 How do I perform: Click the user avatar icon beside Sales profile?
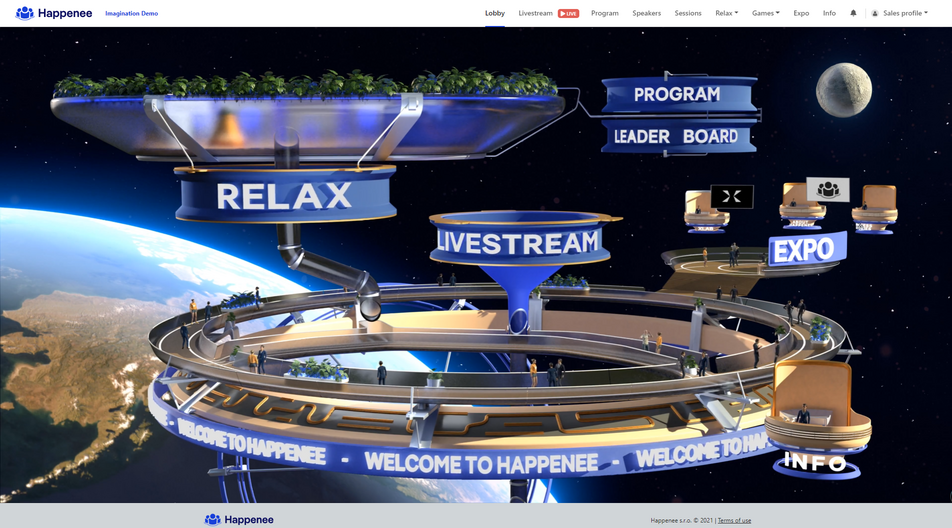pos(875,13)
